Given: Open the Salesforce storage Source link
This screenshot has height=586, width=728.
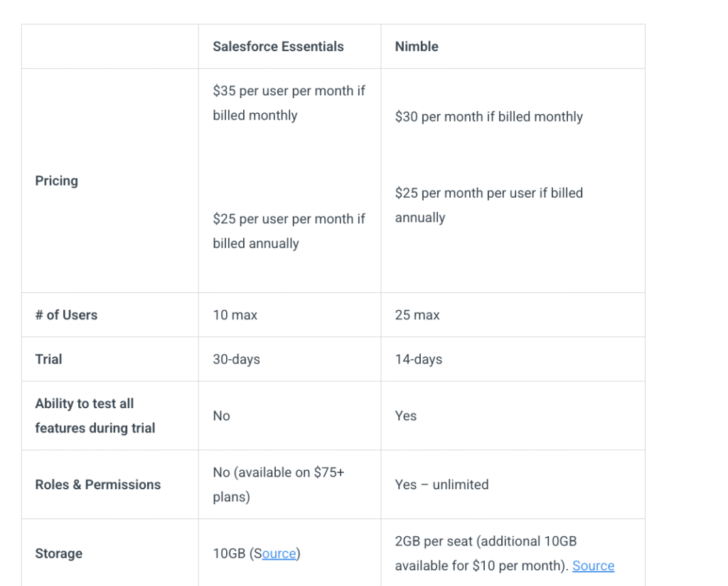Looking at the screenshot, I should pyautogui.click(x=278, y=553).
